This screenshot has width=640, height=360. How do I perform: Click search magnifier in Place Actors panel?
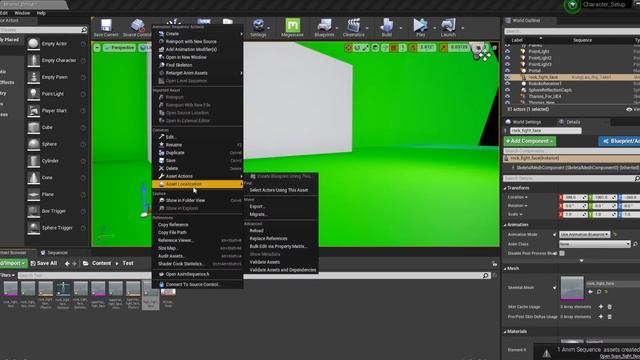click(84, 30)
